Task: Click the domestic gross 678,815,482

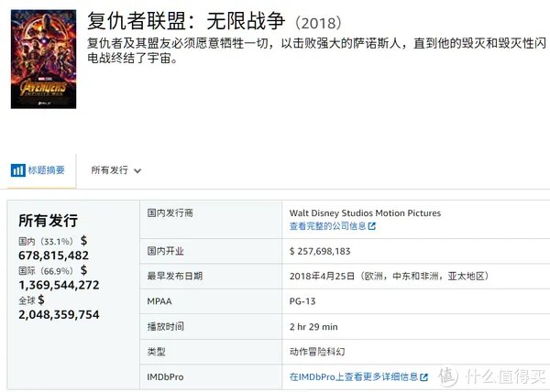Action: click(54, 256)
